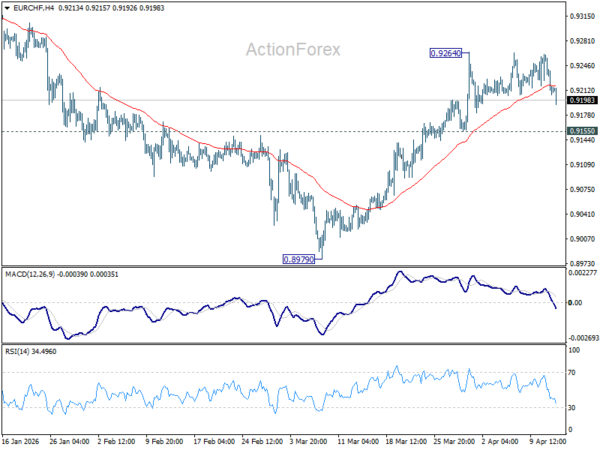Viewport: 600px width, 450px height.
Task: Select the 11 Mar 04:00 time label
Action: pos(358,441)
